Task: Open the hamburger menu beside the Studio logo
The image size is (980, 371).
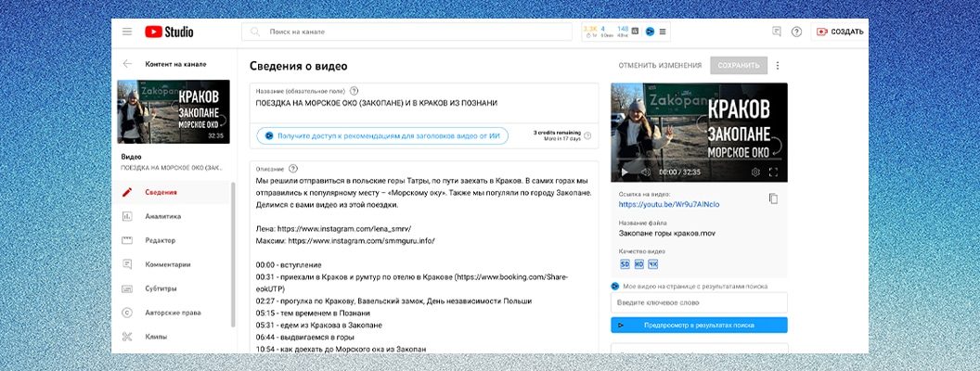Action: 127,32
